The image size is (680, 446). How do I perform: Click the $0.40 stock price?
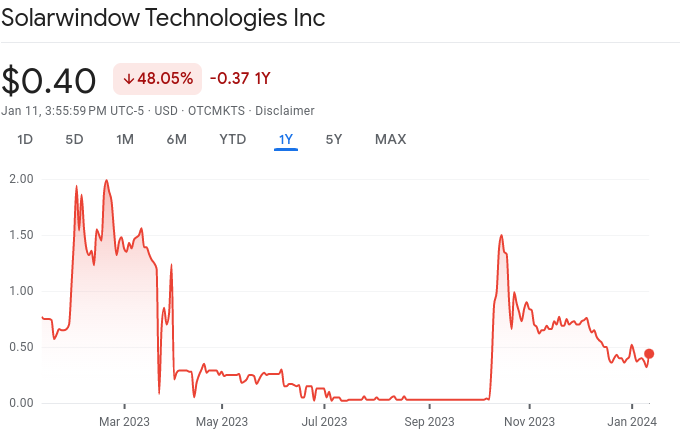[x=49, y=80]
